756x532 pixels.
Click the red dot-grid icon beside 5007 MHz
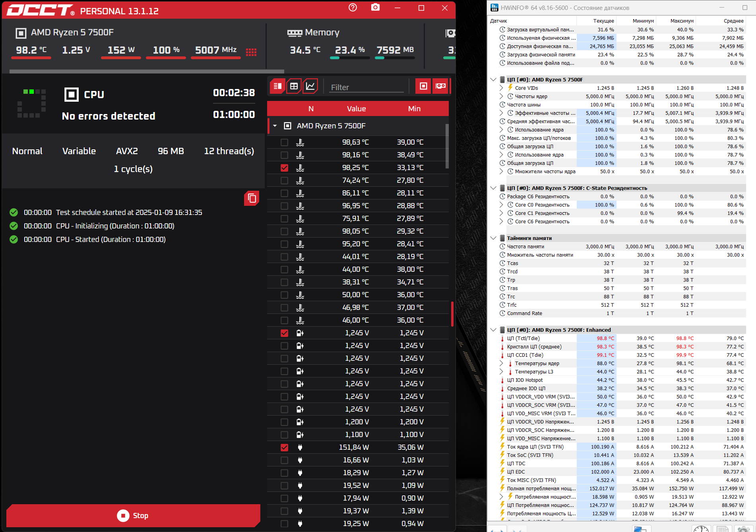(251, 52)
